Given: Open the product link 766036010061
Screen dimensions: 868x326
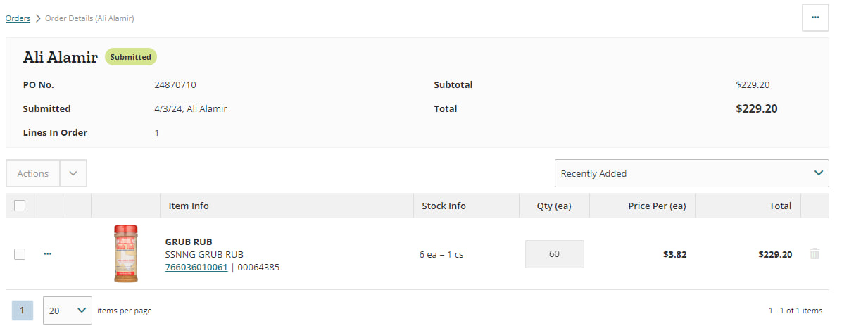Looking at the screenshot, I should [196, 267].
